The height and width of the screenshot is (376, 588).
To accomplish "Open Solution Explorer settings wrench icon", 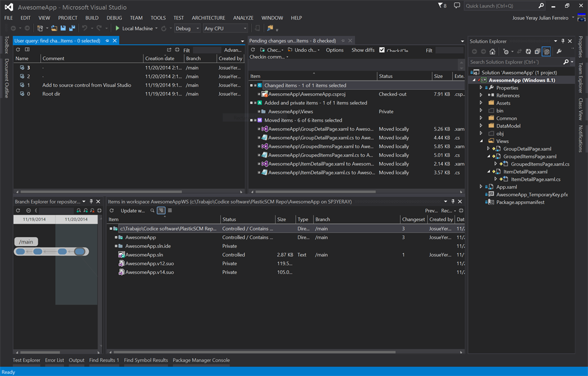I will point(559,52).
